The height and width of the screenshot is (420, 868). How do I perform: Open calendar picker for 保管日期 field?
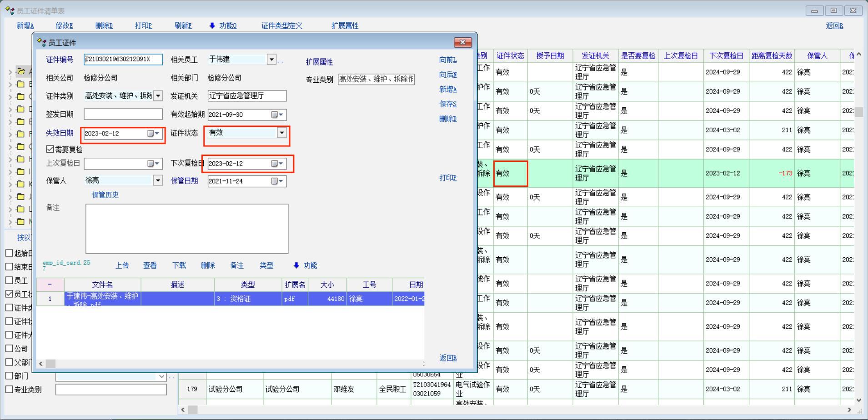coord(277,181)
